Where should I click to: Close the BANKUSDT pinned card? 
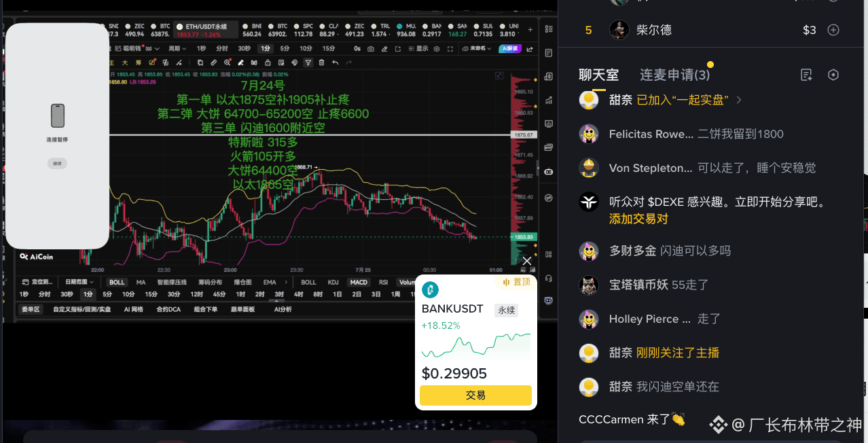click(527, 261)
